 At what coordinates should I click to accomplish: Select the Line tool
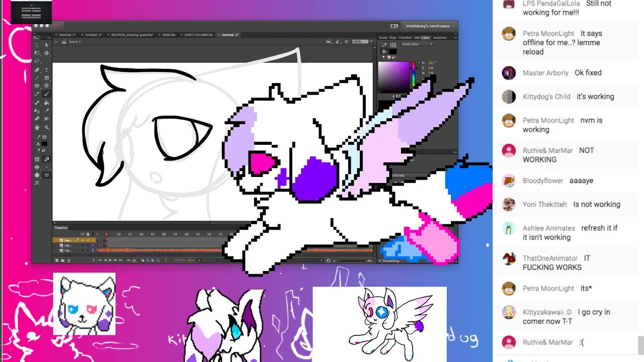(37, 78)
